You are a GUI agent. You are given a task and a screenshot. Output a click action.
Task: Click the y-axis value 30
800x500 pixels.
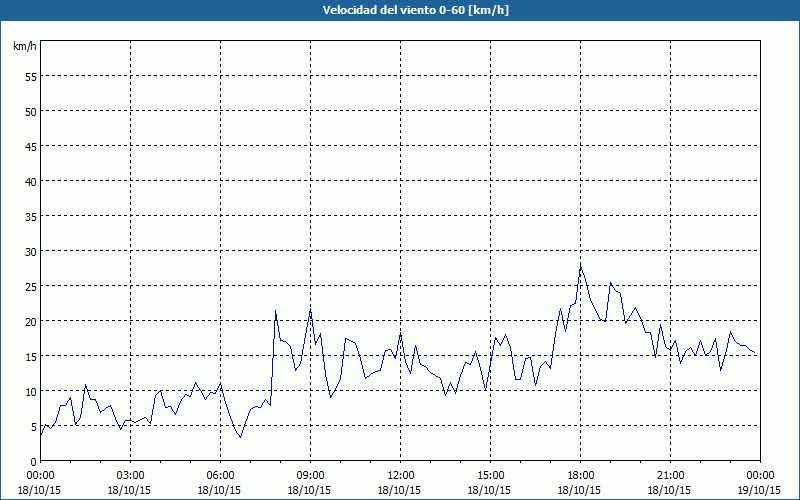(31, 252)
